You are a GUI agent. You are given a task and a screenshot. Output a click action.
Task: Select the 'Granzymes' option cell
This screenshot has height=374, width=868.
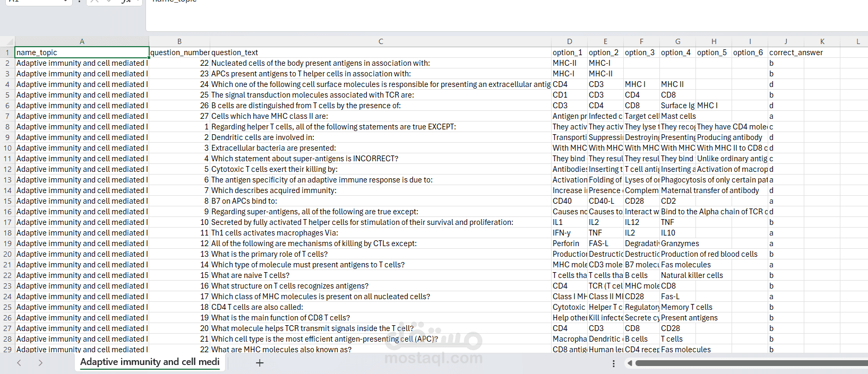coord(678,243)
